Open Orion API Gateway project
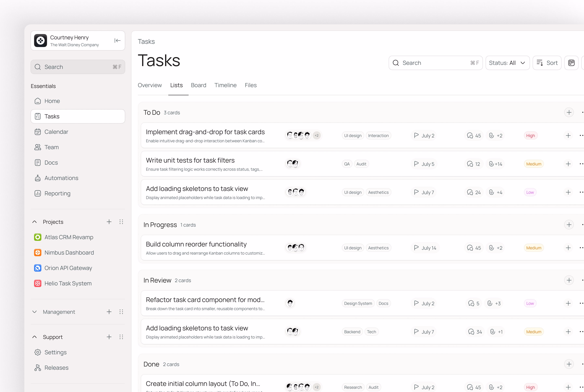 pyautogui.click(x=78, y=268)
